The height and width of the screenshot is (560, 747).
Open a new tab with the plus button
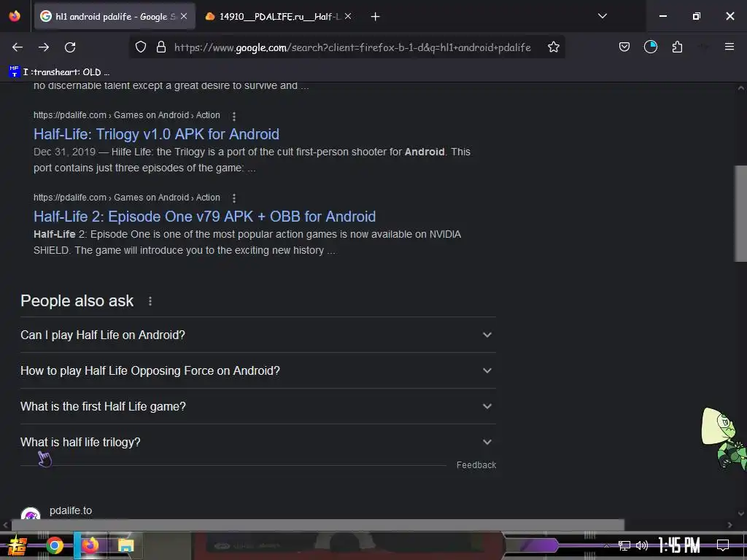376,17
